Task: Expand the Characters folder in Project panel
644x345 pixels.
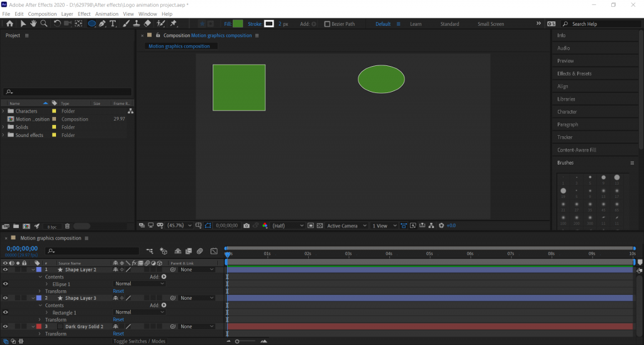Action: 3,111
